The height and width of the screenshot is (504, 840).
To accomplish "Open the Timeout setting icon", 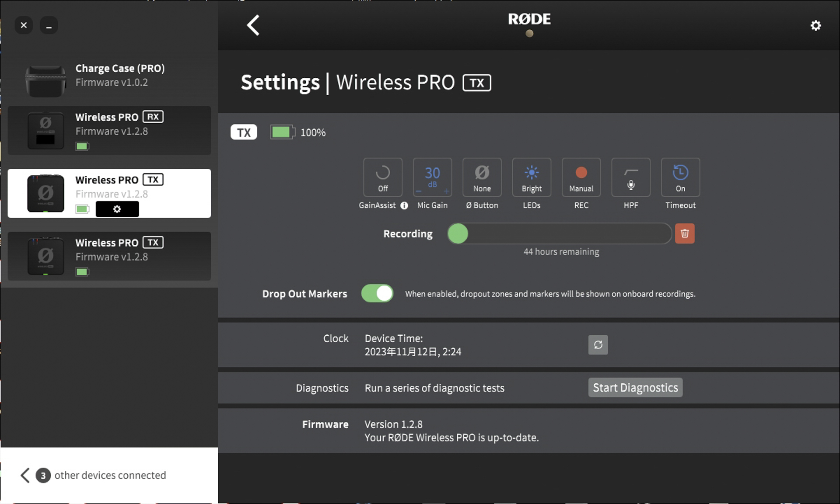I will (x=680, y=177).
